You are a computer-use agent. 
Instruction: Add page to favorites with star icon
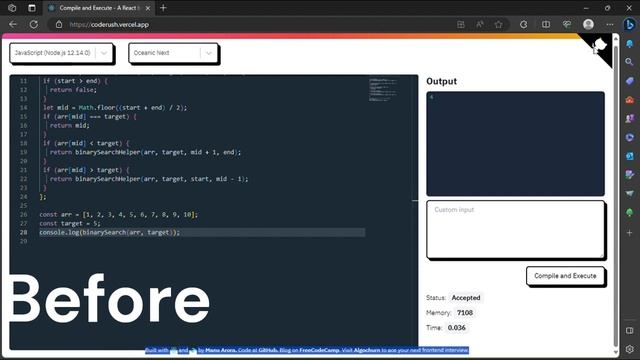[x=498, y=24]
